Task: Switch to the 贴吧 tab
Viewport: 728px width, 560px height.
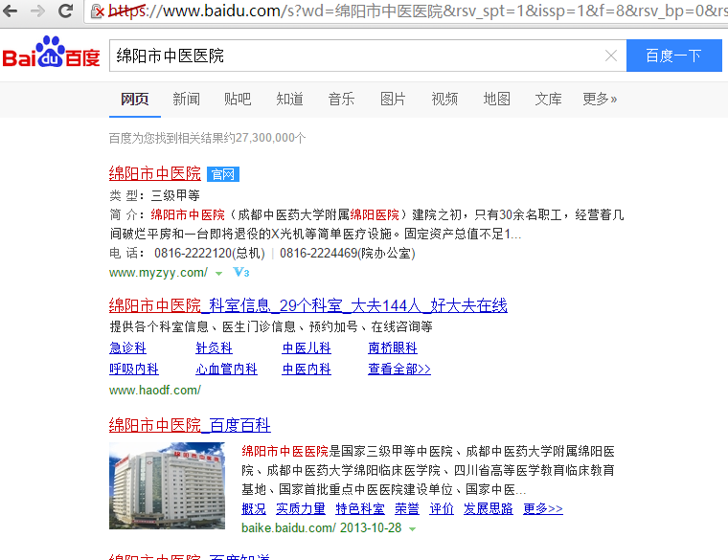Action: click(x=238, y=99)
